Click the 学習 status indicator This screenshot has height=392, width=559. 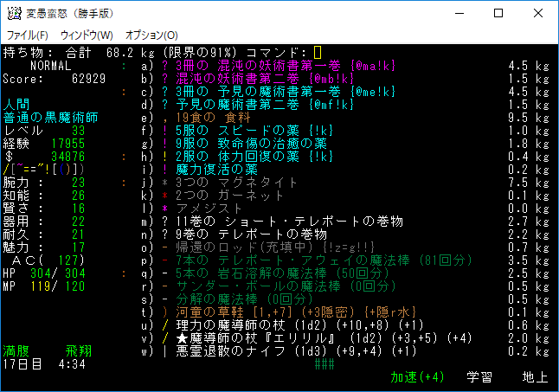click(x=480, y=378)
